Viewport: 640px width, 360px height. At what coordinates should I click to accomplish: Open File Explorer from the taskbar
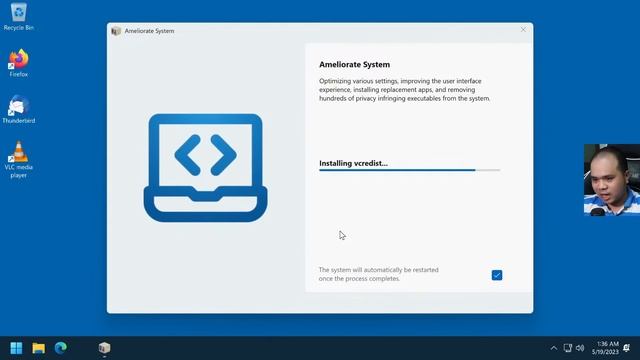tap(39, 348)
